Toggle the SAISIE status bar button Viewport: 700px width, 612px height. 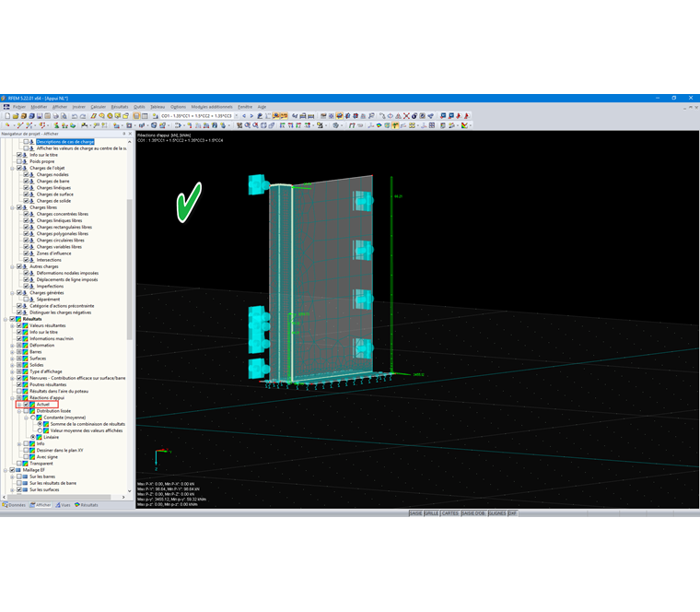pyautogui.click(x=415, y=513)
